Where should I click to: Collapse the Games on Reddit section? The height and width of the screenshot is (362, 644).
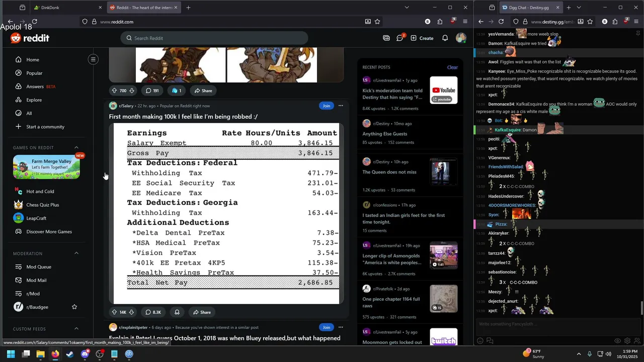(76, 147)
